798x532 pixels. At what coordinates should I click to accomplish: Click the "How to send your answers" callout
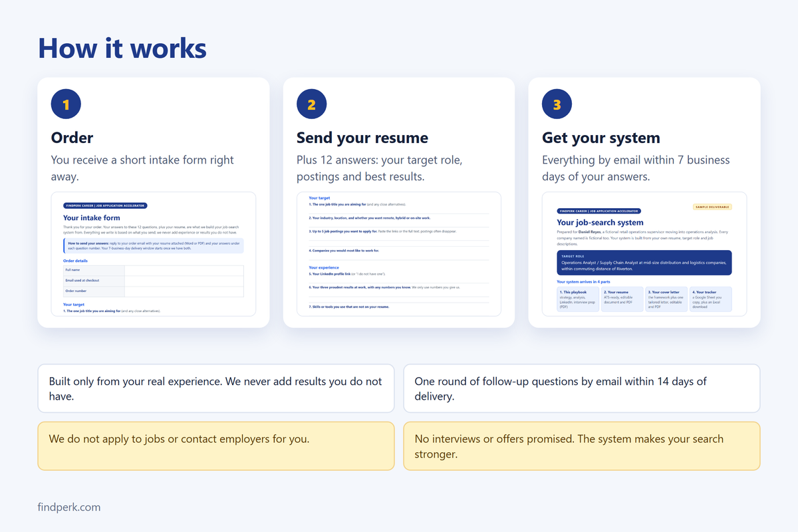(x=154, y=245)
